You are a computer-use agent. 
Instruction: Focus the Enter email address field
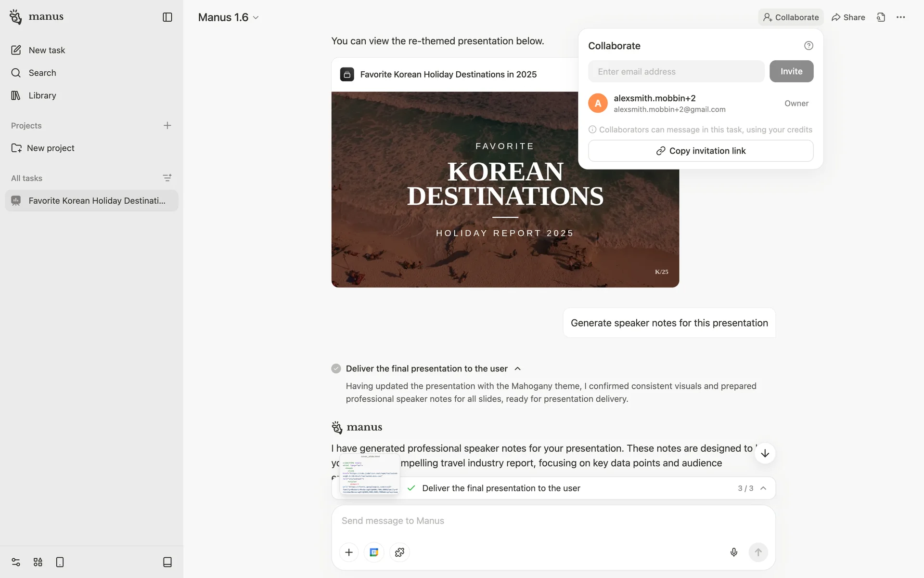(676, 71)
